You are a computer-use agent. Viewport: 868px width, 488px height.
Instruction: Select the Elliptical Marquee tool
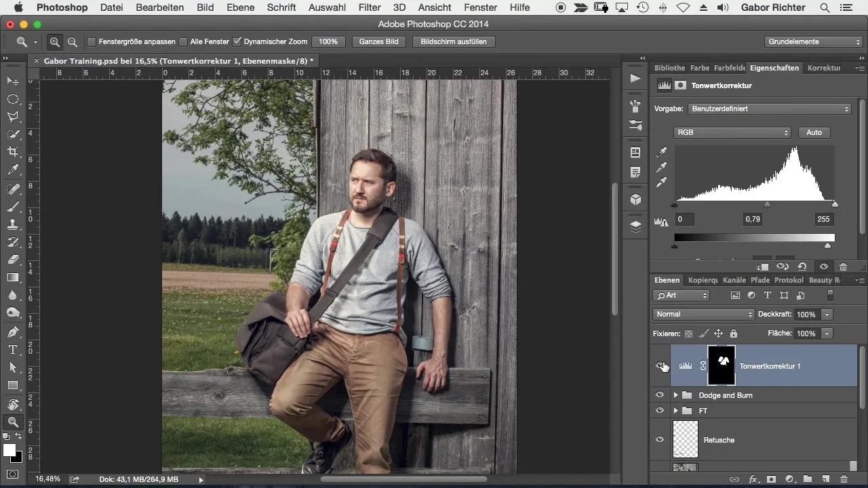pos(13,99)
